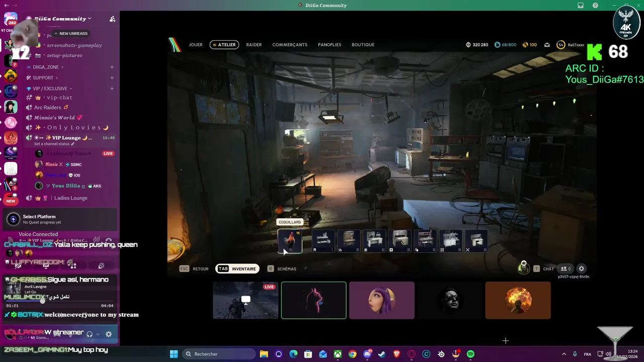Open the screenshots-gameplay channel
This screenshot has width=644, height=362.
74,45
